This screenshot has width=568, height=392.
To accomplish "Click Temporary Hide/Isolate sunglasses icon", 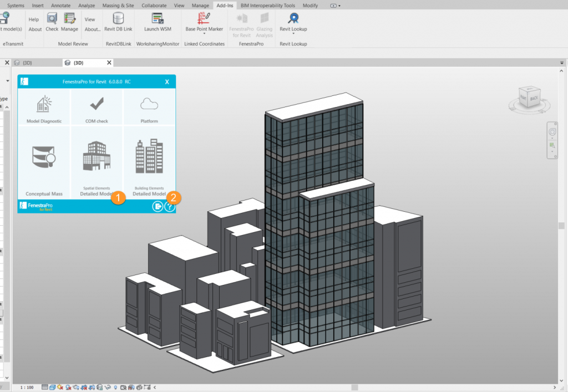I will coord(108,388).
